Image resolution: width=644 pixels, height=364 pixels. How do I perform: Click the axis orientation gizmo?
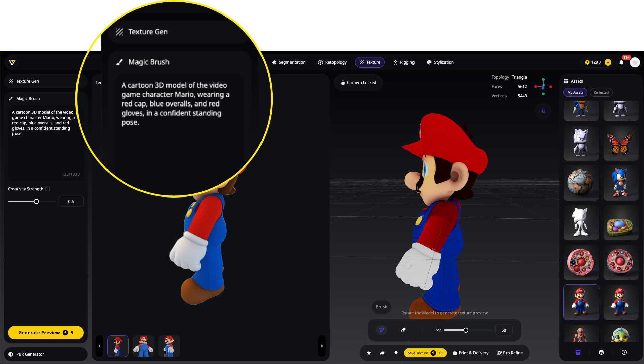(x=543, y=87)
